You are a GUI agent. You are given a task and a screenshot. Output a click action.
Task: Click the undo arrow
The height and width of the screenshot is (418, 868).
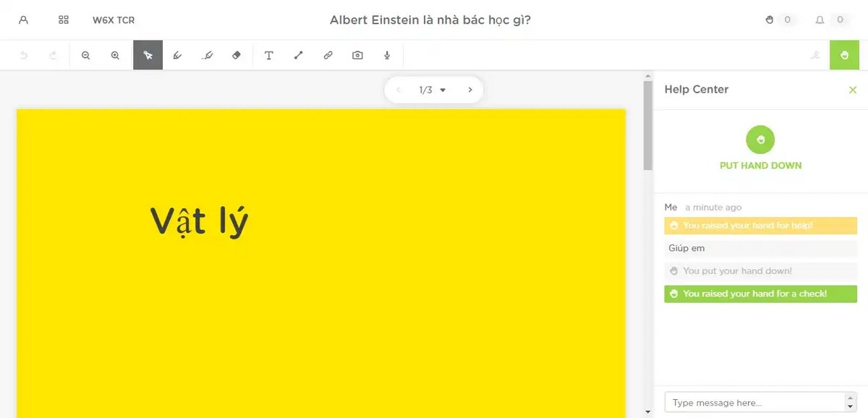23,55
